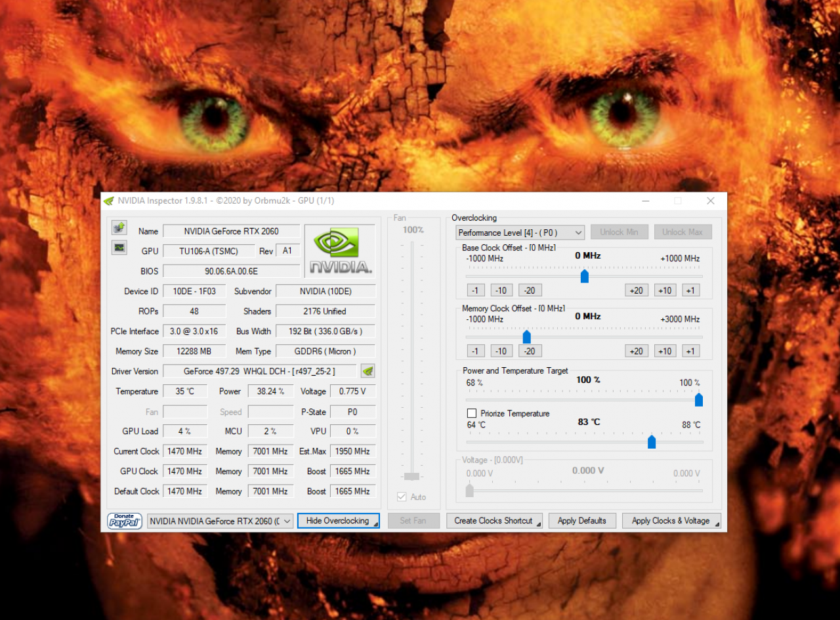Click Apply Defaults button
This screenshot has width=840, height=620.
click(582, 521)
